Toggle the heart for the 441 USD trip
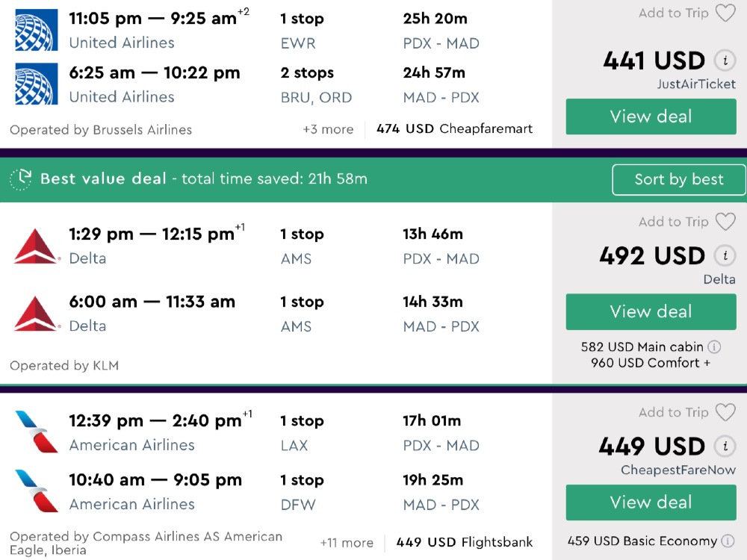This screenshot has width=747, height=560. (725, 13)
